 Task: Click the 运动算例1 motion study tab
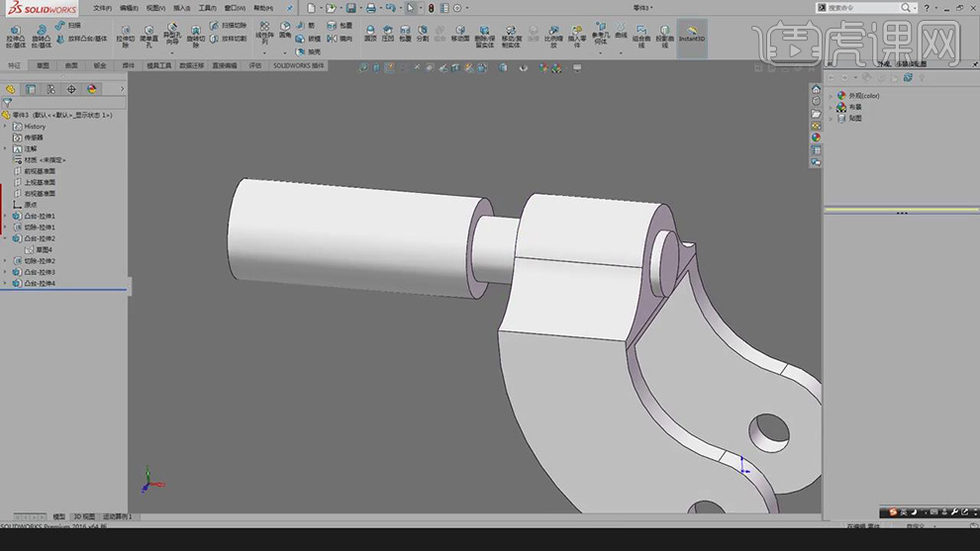pos(117,516)
